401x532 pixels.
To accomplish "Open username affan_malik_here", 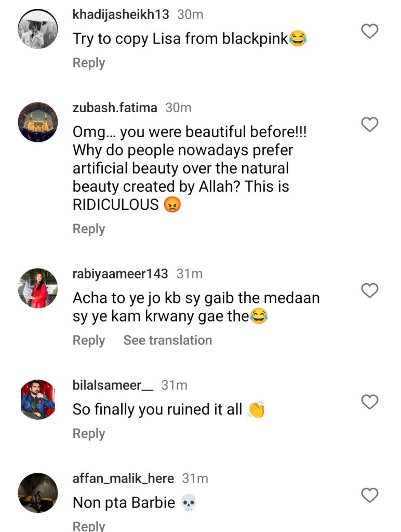I will pos(123,478).
